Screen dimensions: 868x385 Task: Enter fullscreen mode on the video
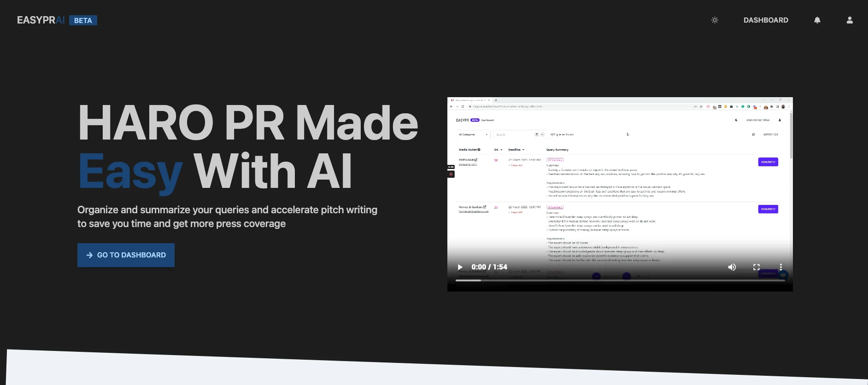[756, 267]
